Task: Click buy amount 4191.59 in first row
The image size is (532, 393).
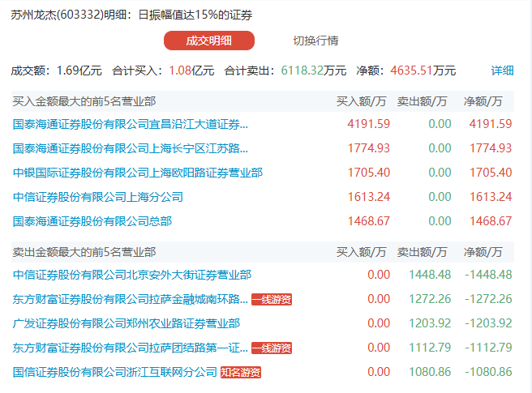Action: point(369,124)
